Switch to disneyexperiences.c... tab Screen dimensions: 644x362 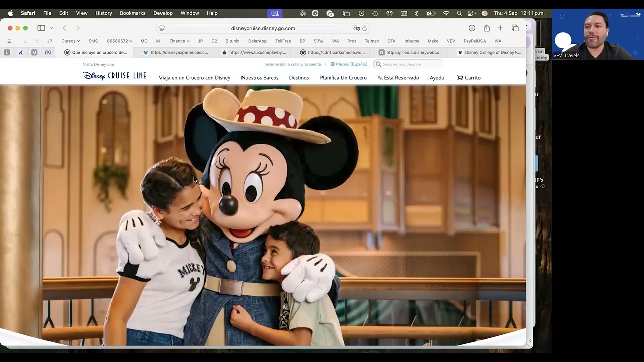click(x=175, y=52)
